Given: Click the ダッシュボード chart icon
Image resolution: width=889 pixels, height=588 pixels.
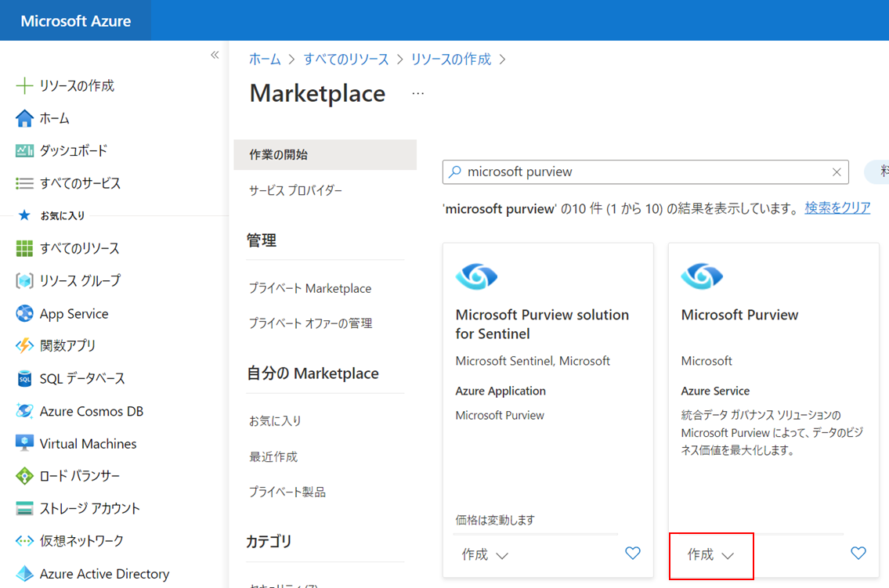Looking at the screenshot, I should pos(24,150).
